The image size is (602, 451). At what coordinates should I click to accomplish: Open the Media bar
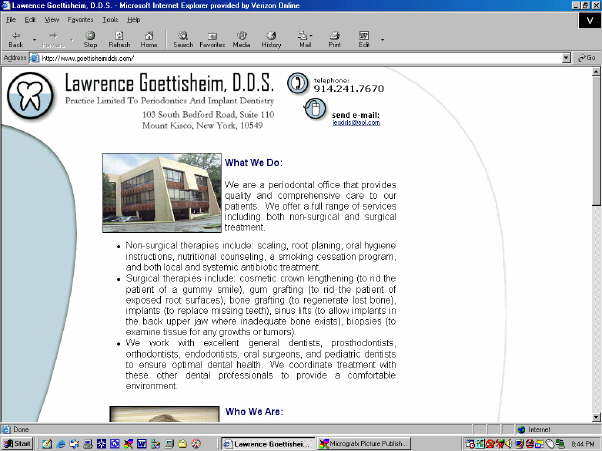(241, 40)
